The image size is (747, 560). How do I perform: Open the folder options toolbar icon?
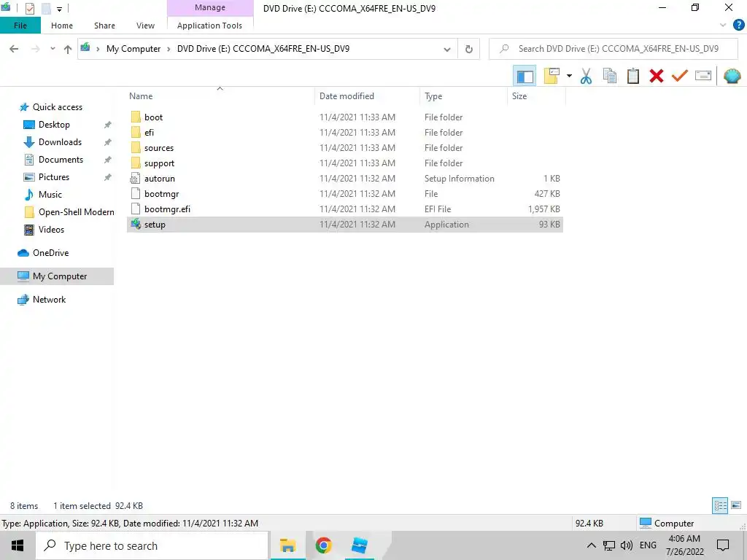click(x=551, y=76)
